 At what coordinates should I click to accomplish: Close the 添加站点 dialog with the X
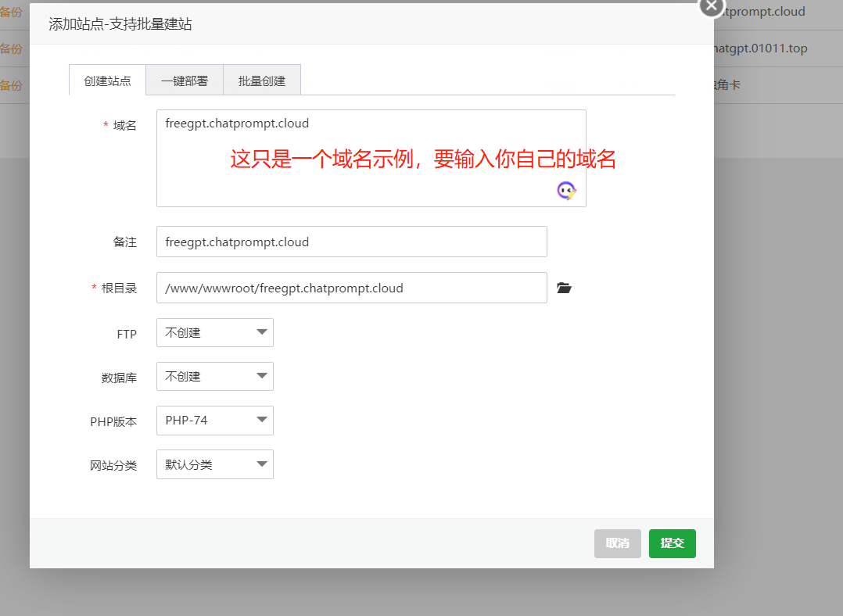[710, 6]
